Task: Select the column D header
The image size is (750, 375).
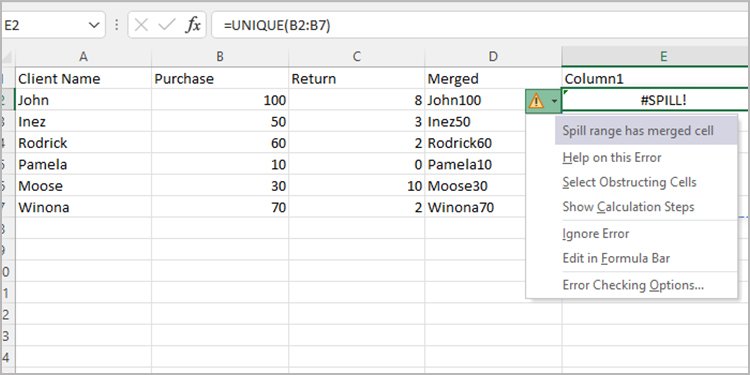Action: coord(493,57)
